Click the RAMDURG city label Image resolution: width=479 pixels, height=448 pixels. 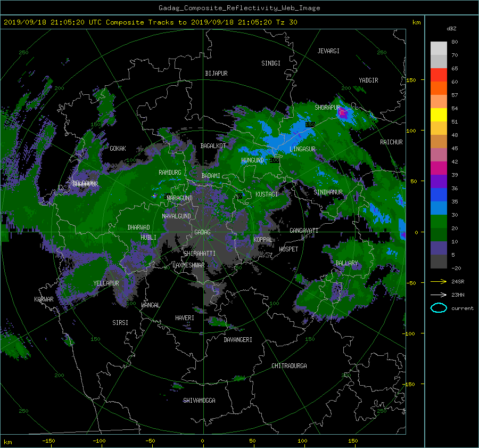click(170, 173)
